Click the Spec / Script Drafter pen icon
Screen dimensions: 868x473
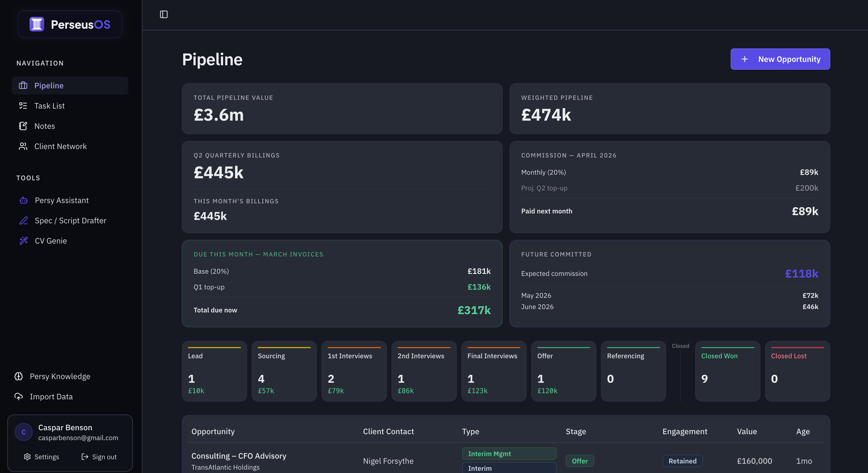pyautogui.click(x=24, y=220)
